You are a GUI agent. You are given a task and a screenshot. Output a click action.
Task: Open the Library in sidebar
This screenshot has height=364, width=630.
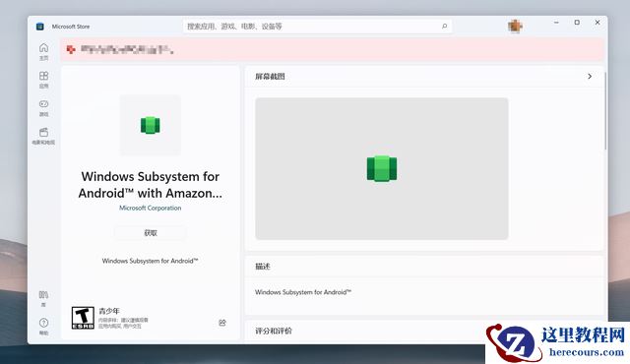(43, 299)
